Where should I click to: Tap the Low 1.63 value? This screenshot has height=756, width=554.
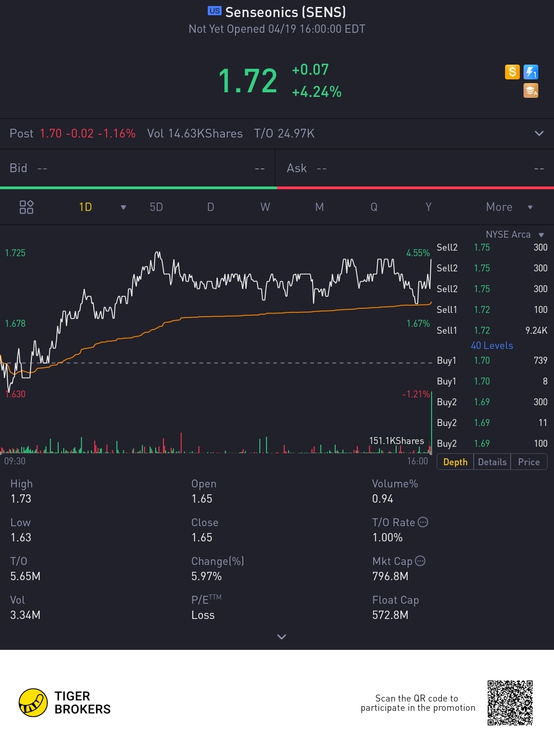(21, 538)
